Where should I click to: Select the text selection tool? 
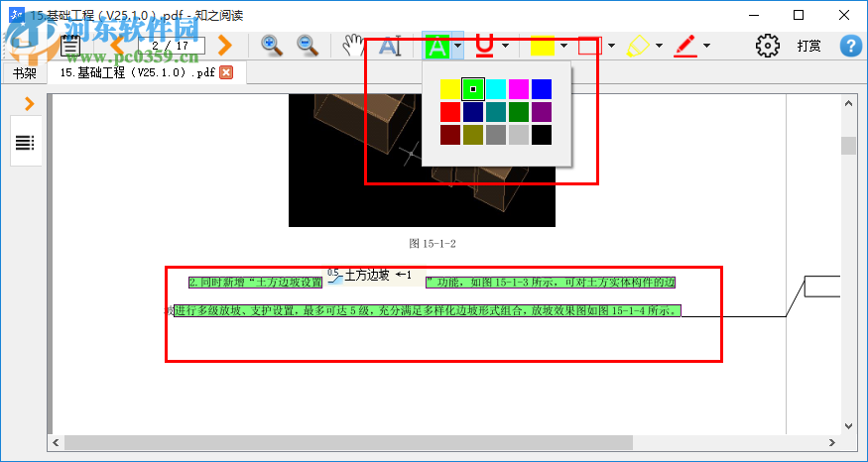tap(389, 46)
